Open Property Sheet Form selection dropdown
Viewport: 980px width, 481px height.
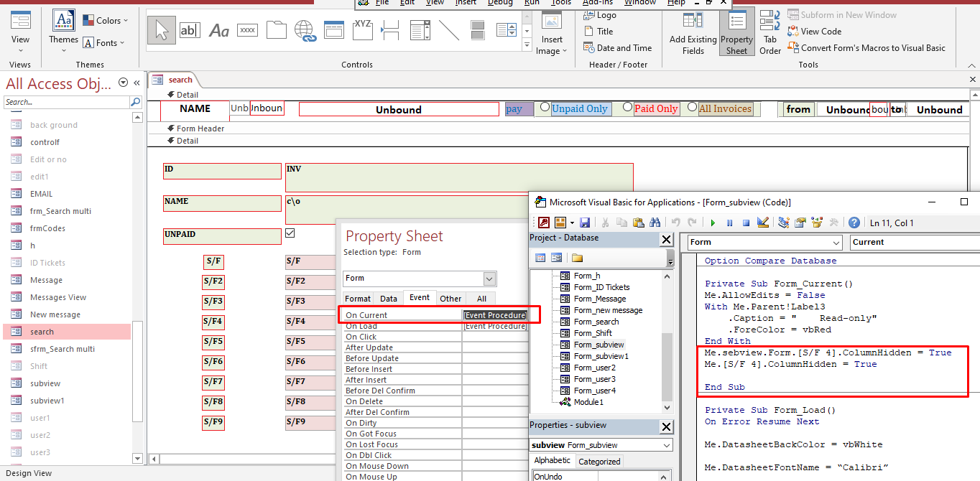point(490,279)
